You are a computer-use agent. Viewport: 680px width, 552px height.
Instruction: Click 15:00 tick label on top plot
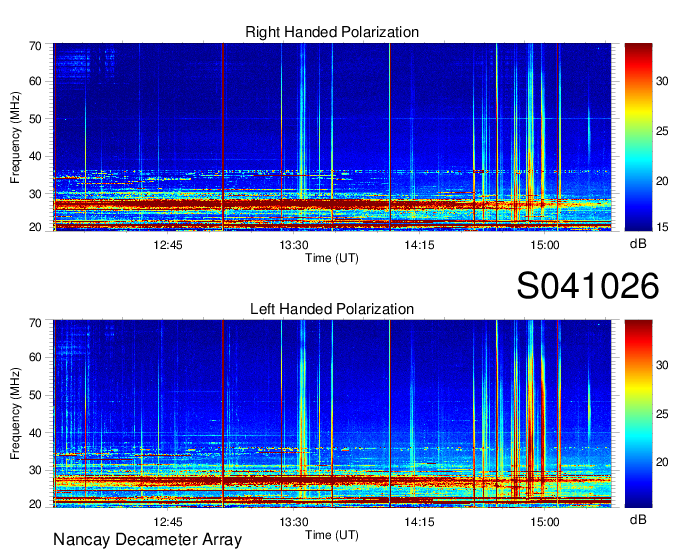click(545, 245)
